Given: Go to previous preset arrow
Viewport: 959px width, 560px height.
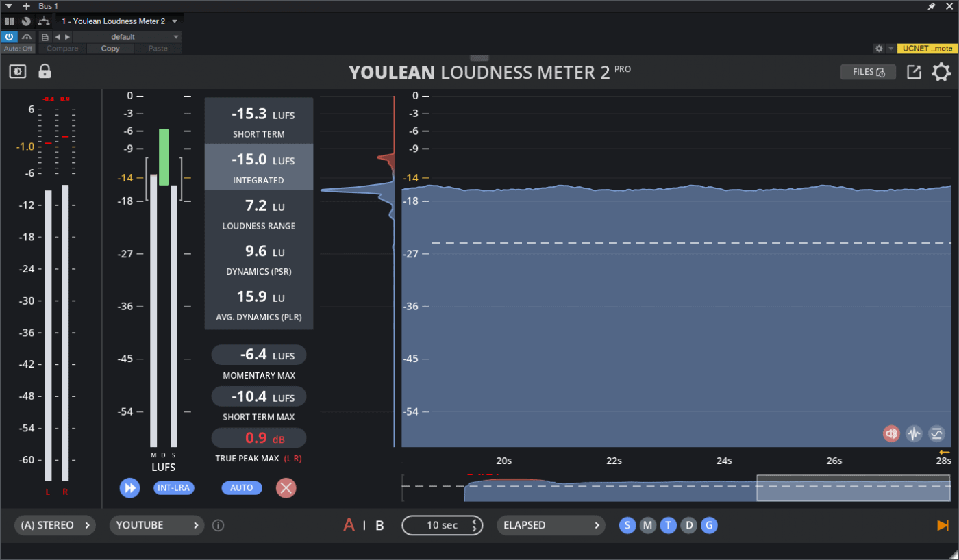Looking at the screenshot, I should 58,37.
